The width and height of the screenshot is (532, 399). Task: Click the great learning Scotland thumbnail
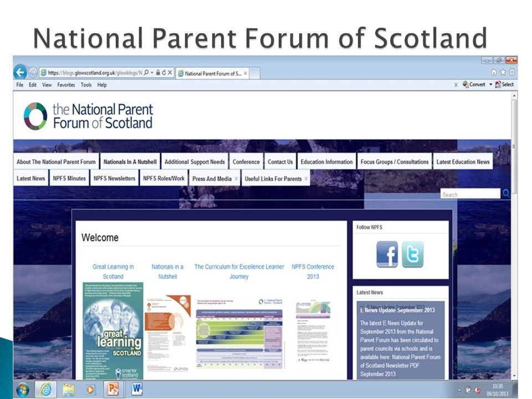113,330
